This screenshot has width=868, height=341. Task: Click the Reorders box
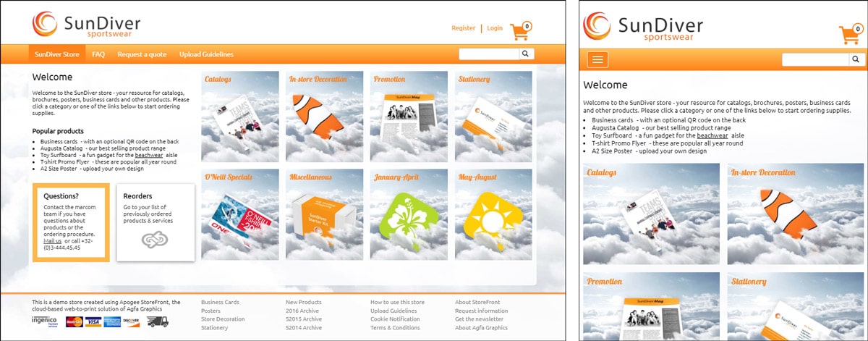[156, 222]
